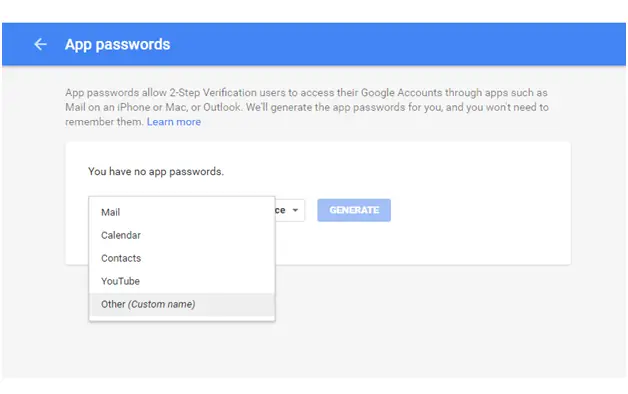Click the "You have no app passwords." text
Viewport: 628px width, 394px height.
coord(156,171)
